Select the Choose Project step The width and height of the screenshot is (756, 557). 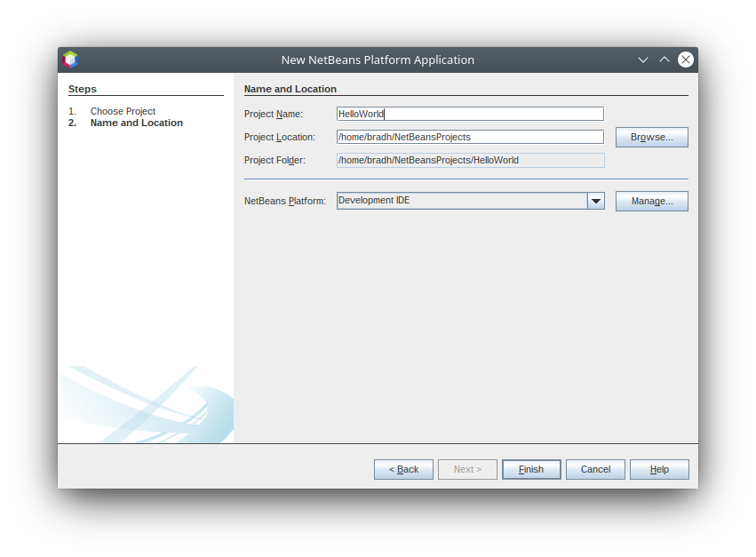pyautogui.click(x=123, y=111)
